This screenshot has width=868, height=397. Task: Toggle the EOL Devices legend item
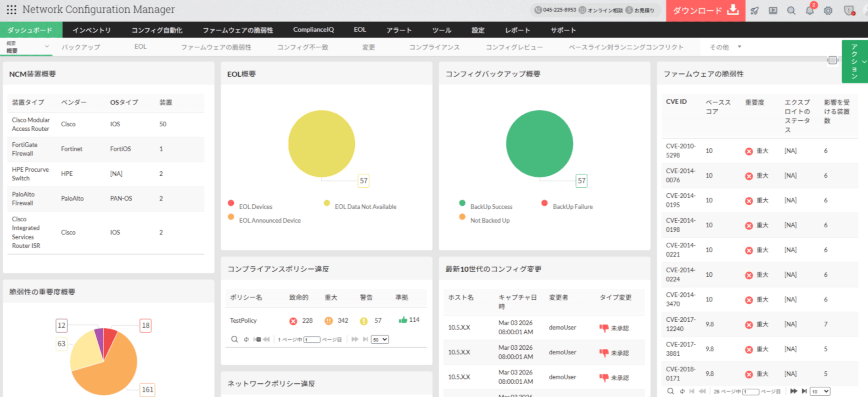click(255, 207)
